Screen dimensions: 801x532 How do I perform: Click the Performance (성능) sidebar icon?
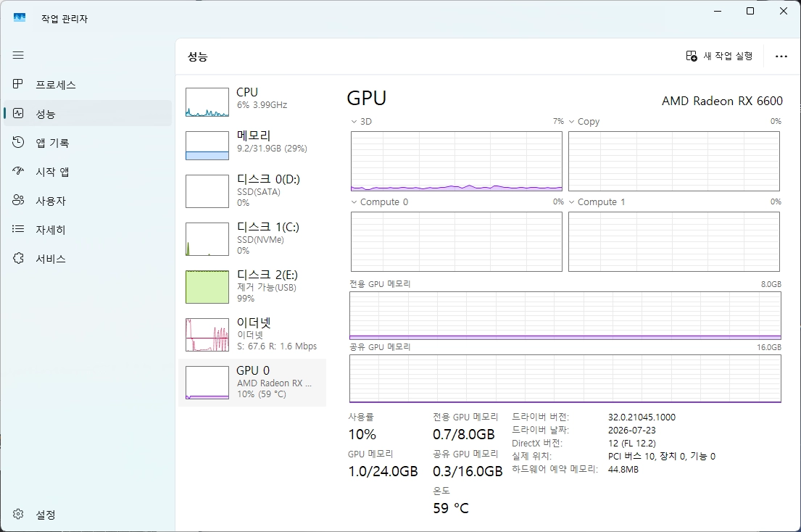tap(18, 113)
